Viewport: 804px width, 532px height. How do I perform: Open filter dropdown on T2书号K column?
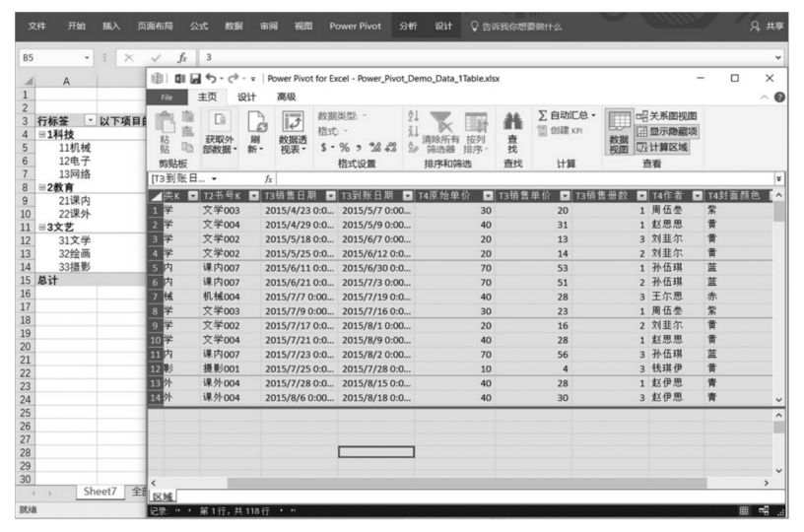click(254, 196)
